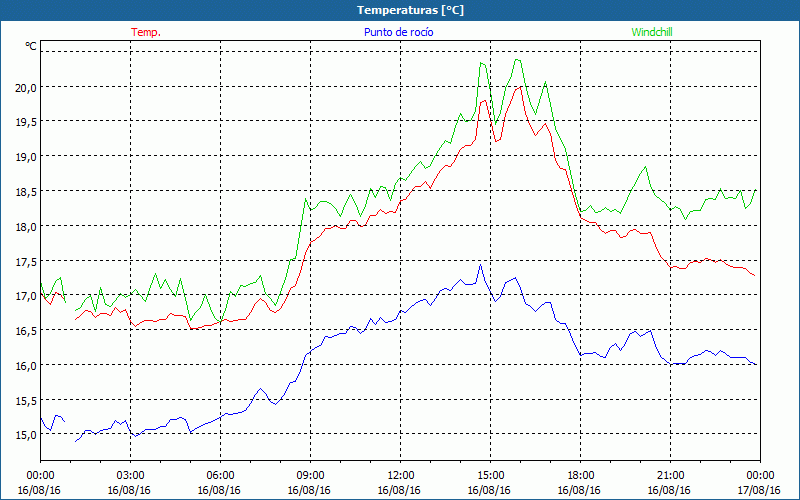The width and height of the screenshot is (800, 500).
Task: Click the '15,5' y-axis value
Action: click(x=26, y=401)
